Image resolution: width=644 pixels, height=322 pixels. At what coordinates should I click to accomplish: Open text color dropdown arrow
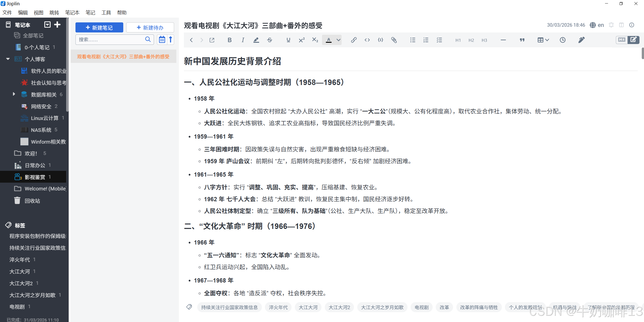338,40
